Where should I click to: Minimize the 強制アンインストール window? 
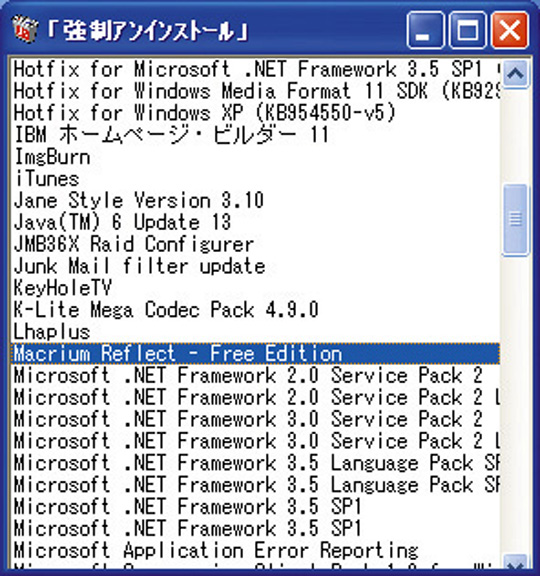coord(425,30)
